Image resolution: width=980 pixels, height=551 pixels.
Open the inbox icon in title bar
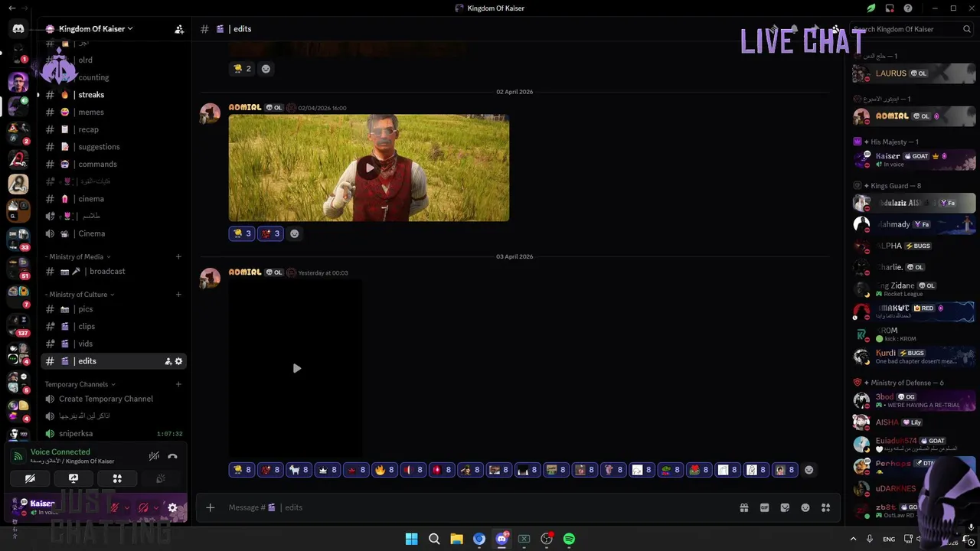coord(890,8)
